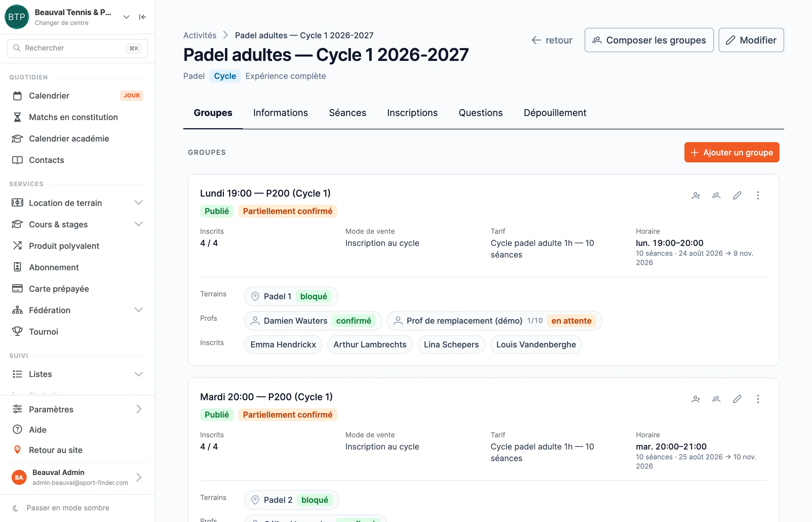Click the hierarchy icon for Fédération

pos(17,310)
